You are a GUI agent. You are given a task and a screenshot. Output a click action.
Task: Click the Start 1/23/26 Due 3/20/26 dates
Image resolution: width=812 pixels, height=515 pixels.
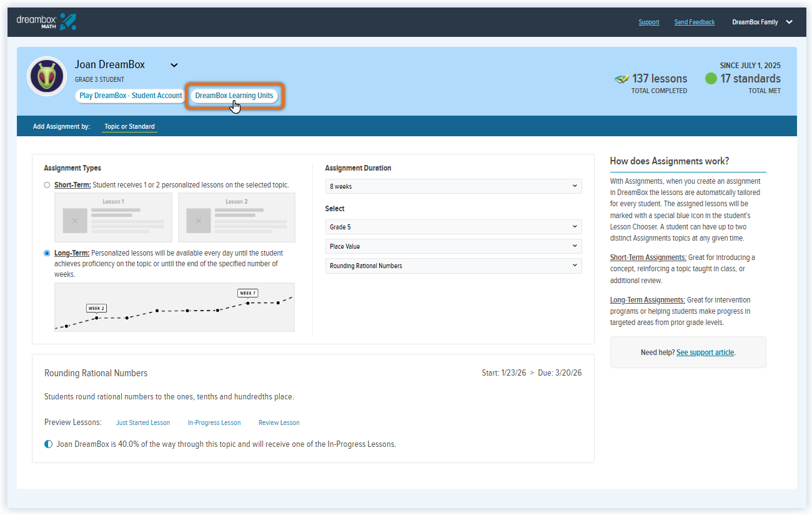click(532, 373)
